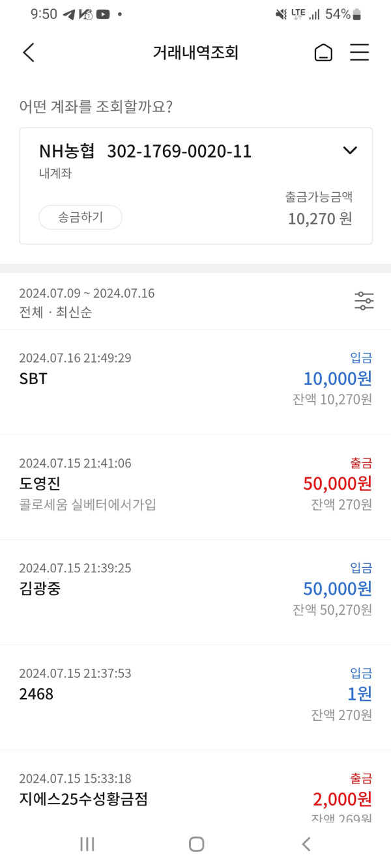This screenshot has width=391, height=868.
Task: Tap the 전체 · 최신순 sort label
Action: tap(55, 312)
